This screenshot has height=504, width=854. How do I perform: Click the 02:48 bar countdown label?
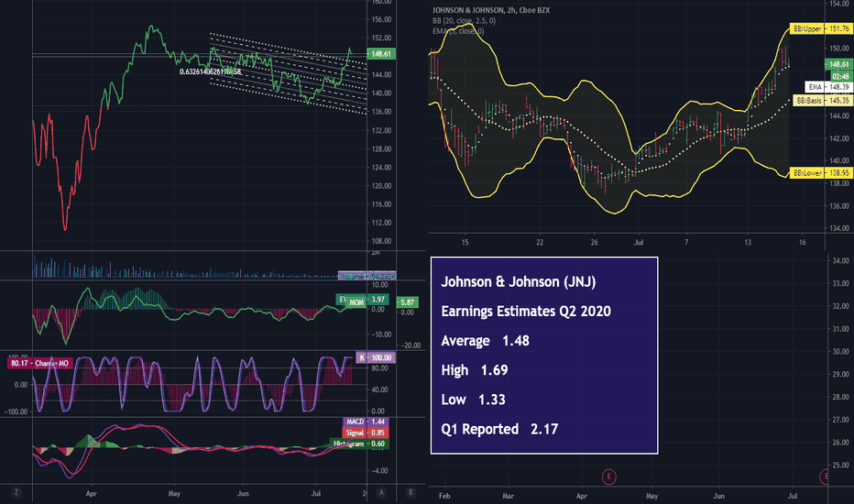click(x=840, y=77)
